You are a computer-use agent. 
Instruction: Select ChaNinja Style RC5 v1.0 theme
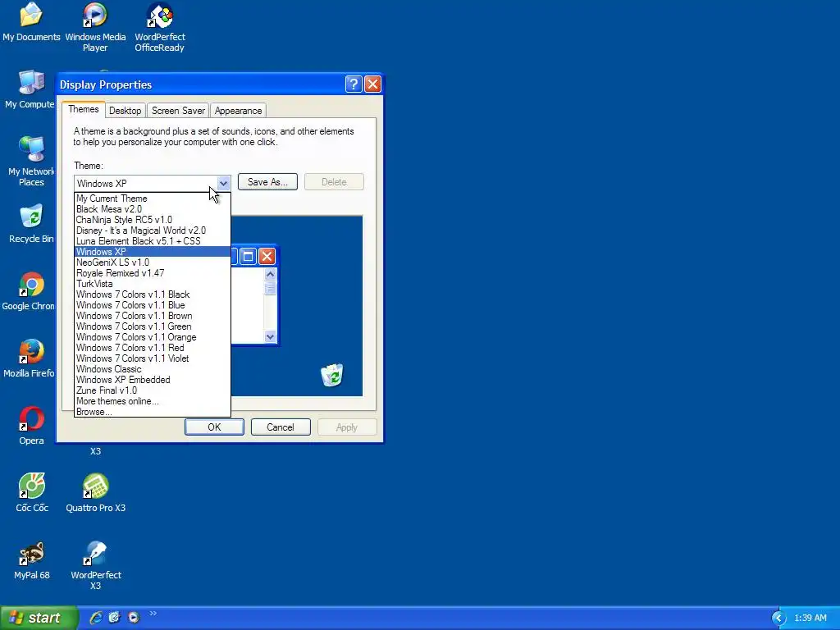point(152,220)
